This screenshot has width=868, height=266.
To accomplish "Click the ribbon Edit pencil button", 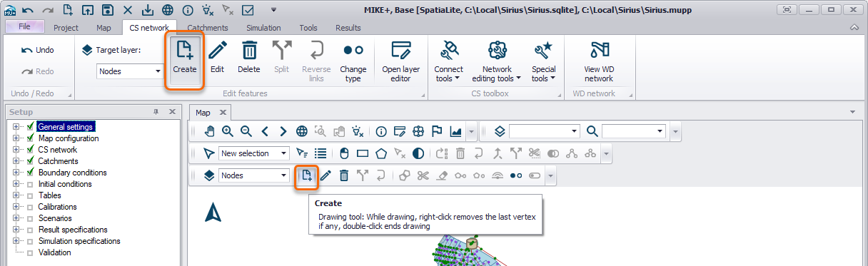I will [218, 58].
